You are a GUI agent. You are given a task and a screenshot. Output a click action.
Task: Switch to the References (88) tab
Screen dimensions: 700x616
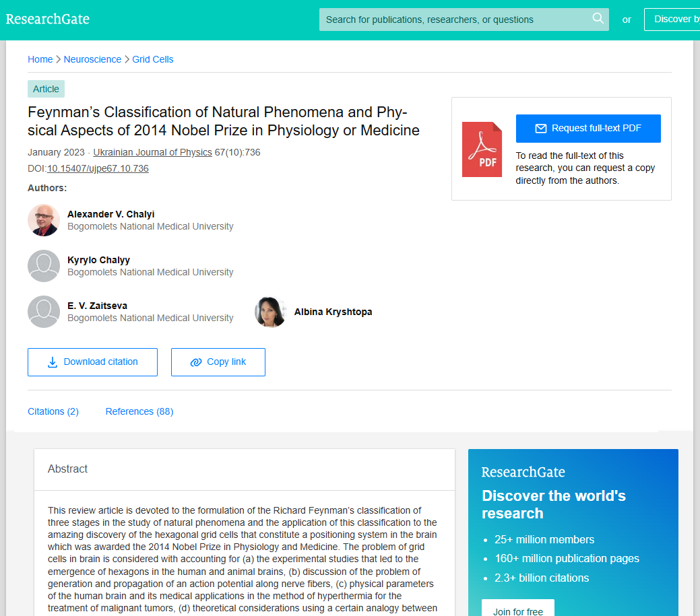[x=139, y=411]
